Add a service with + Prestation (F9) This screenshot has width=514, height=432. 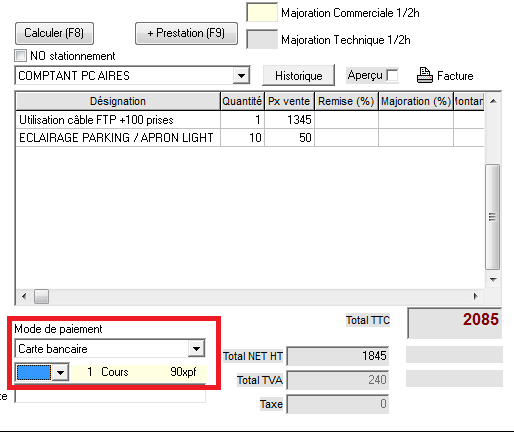(186, 33)
